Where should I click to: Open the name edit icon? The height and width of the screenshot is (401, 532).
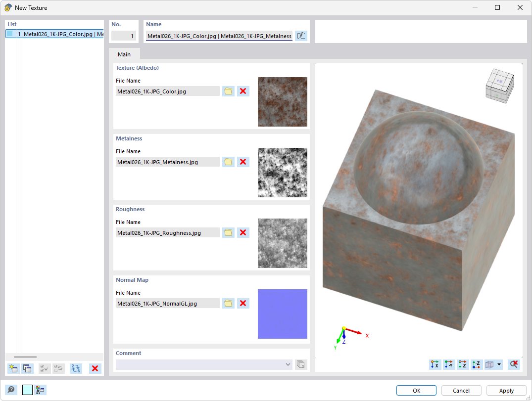301,36
